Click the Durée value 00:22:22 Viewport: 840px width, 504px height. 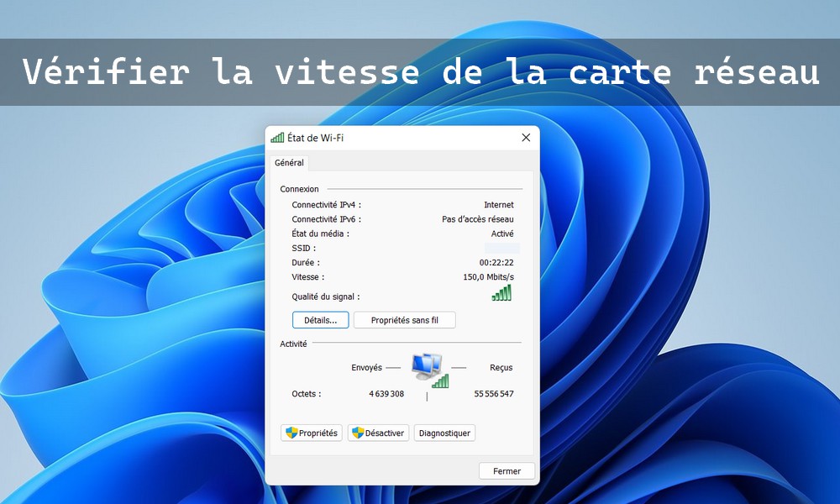(x=496, y=262)
